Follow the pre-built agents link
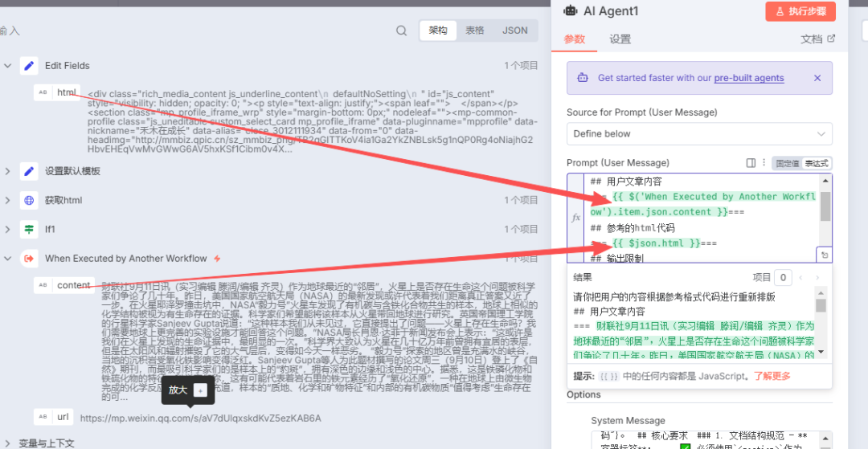 tap(749, 78)
